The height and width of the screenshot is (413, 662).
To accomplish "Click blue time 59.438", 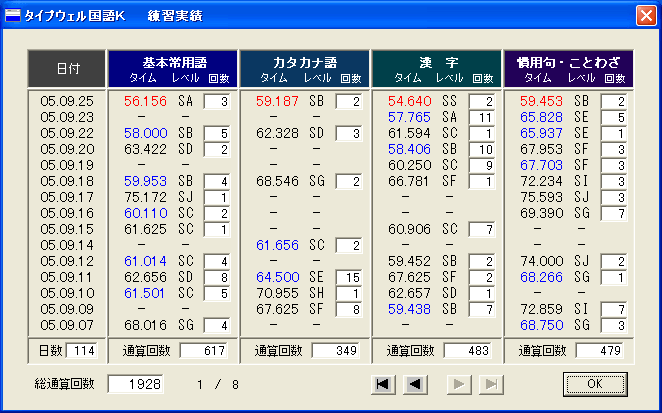I will pyautogui.click(x=410, y=310).
